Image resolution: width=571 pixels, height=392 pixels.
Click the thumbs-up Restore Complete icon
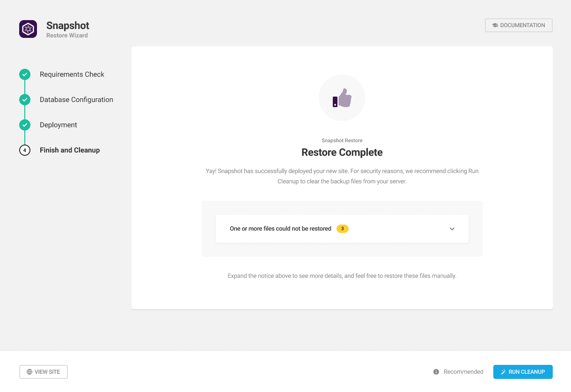pyautogui.click(x=342, y=98)
